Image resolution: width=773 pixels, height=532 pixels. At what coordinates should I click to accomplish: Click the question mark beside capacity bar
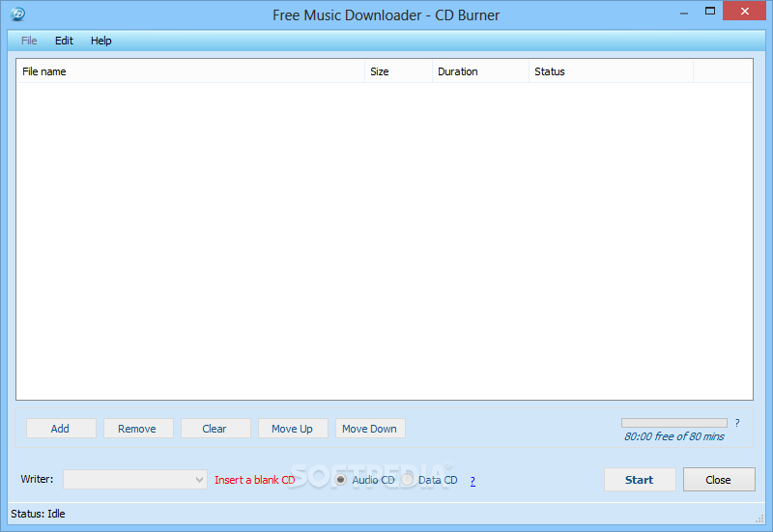pyautogui.click(x=737, y=423)
